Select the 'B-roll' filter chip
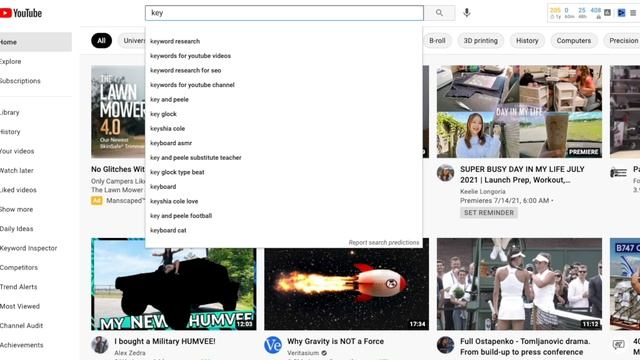 pyautogui.click(x=437, y=40)
